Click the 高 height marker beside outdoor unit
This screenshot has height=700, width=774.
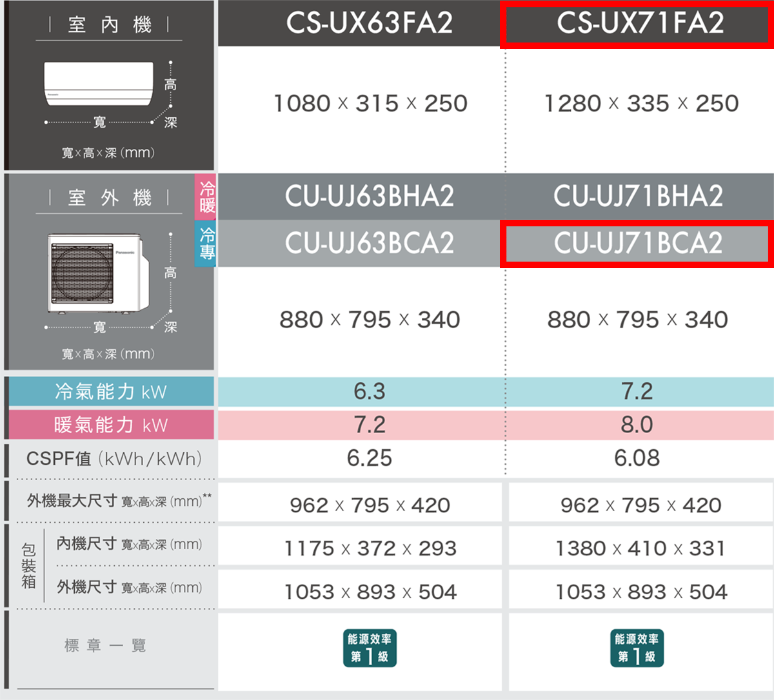pyautogui.click(x=170, y=273)
